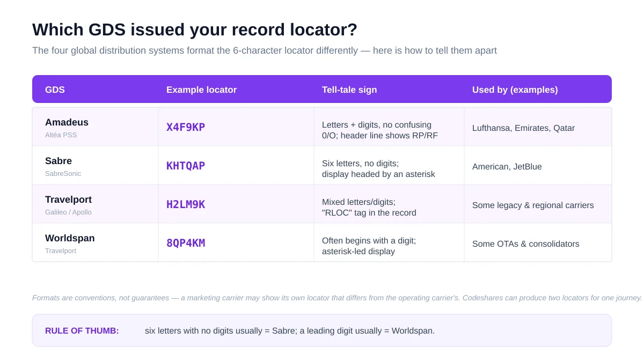644x362 pixels.
Task: Click the 'Travelport' sublabel under Worldspan
Action: pos(61,250)
